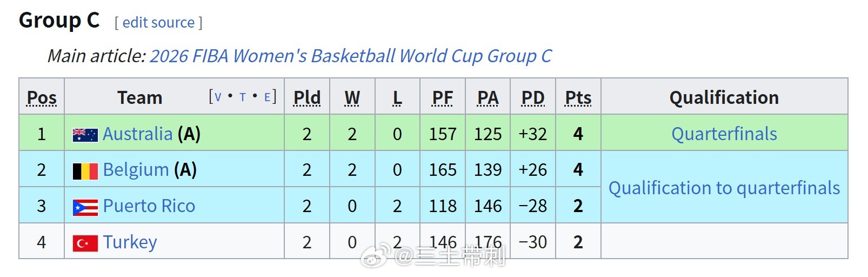
Task: Click the Belgium flag icon
Action: coord(85,171)
